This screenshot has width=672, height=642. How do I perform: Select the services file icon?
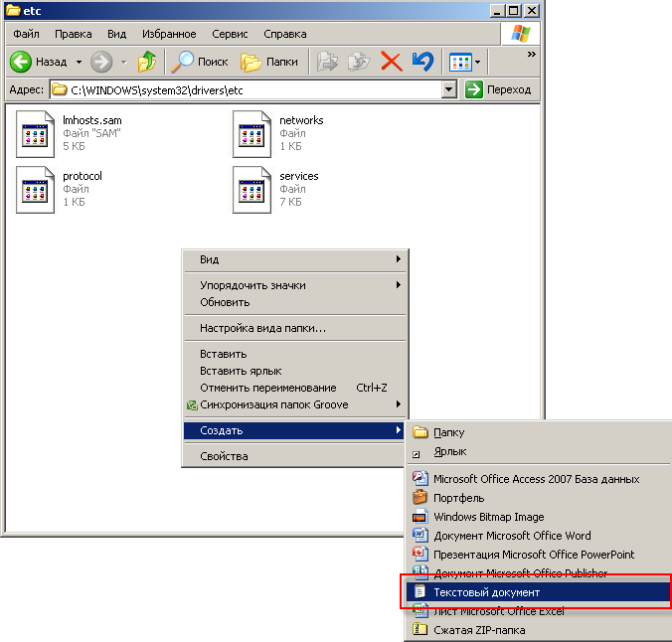click(x=252, y=190)
